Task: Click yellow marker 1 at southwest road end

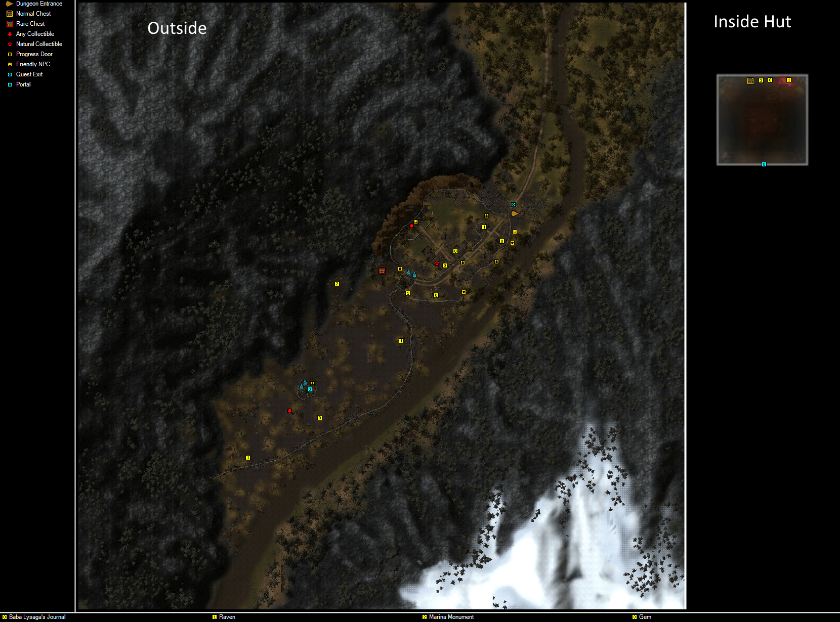Action: click(x=248, y=458)
